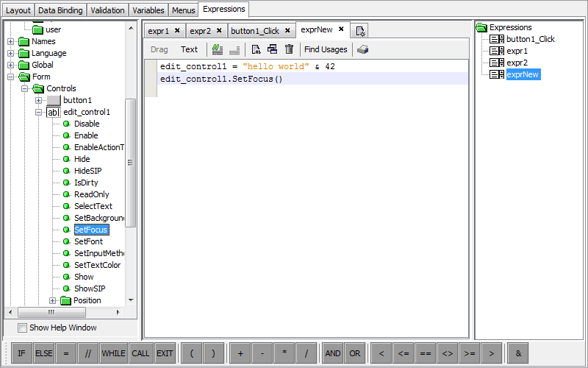The height and width of the screenshot is (368, 588).
Task: Click the new expression tab icon
Action: 359,31
